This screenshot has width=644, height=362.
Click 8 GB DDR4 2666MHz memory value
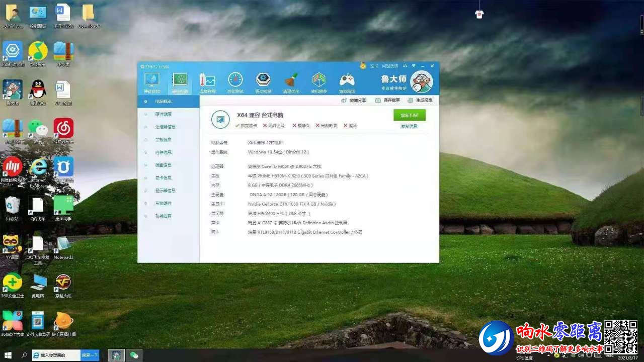(x=280, y=185)
